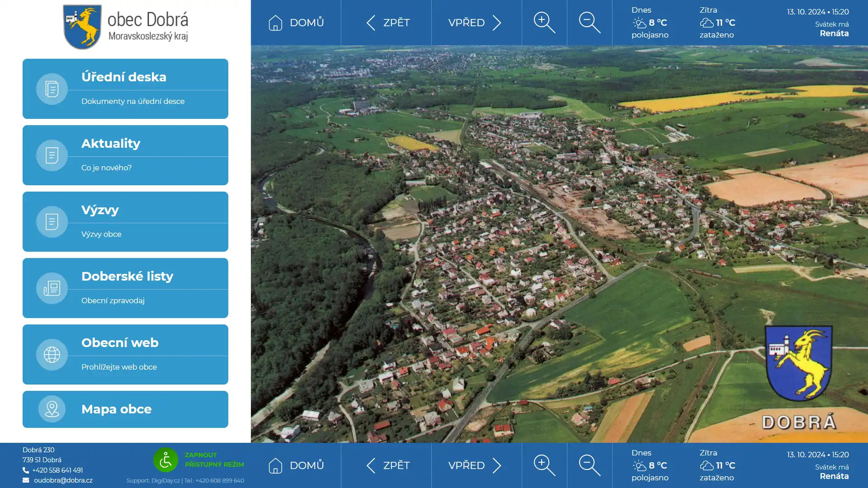Click the envelope email icon in footer

pyautogui.click(x=26, y=480)
